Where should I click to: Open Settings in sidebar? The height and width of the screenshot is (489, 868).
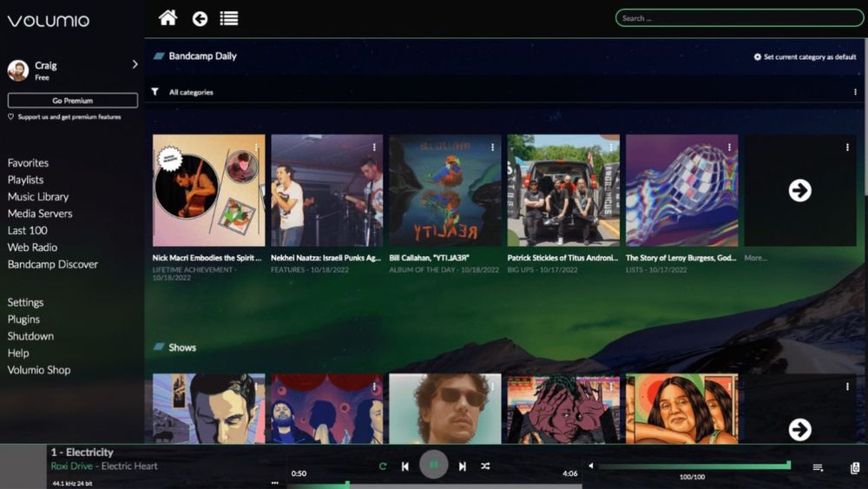point(25,302)
